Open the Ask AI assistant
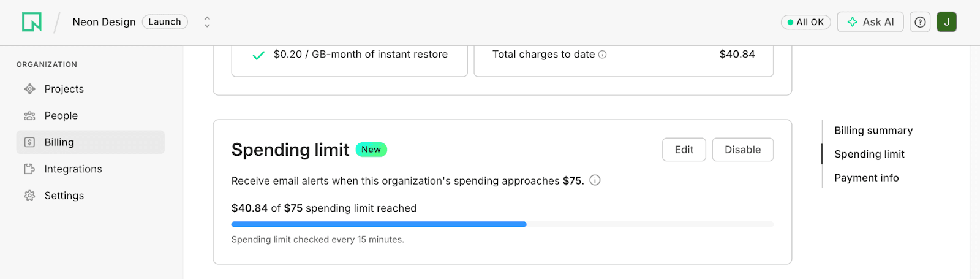 coord(870,22)
